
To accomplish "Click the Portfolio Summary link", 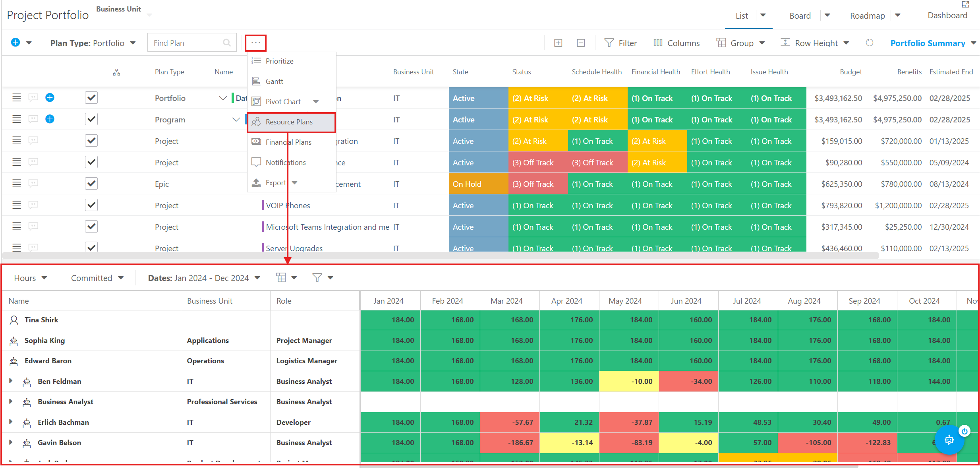I will click(x=927, y=43).
